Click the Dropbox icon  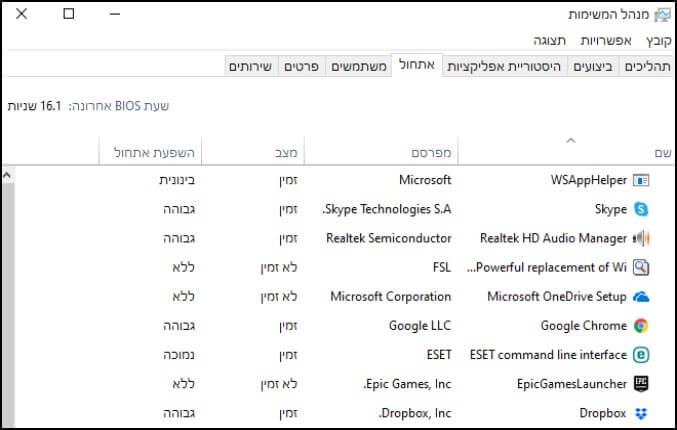point(641,414)
